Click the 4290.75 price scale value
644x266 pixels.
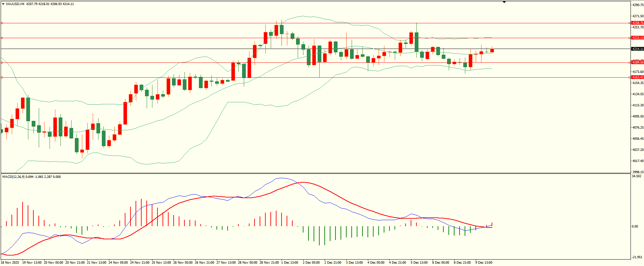(x=638, y=5)
